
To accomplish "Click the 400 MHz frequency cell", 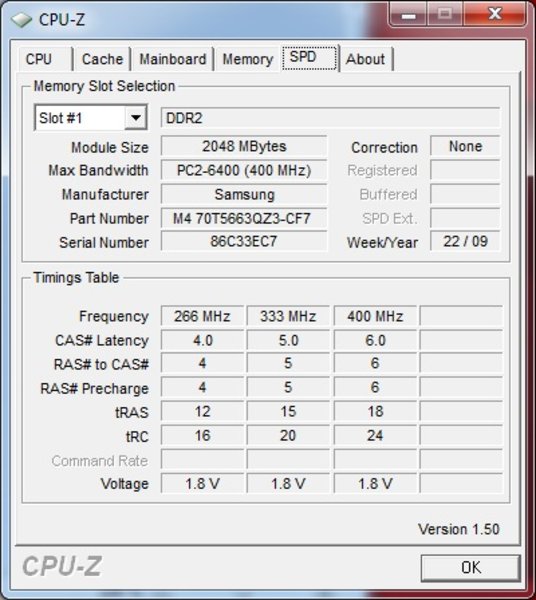I will (375, 316).
